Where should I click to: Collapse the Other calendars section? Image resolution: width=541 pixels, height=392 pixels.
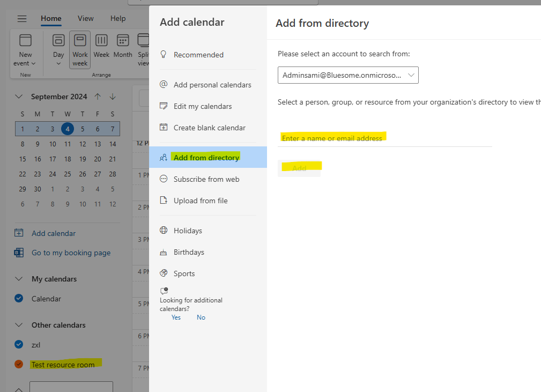tap(19, 325)
